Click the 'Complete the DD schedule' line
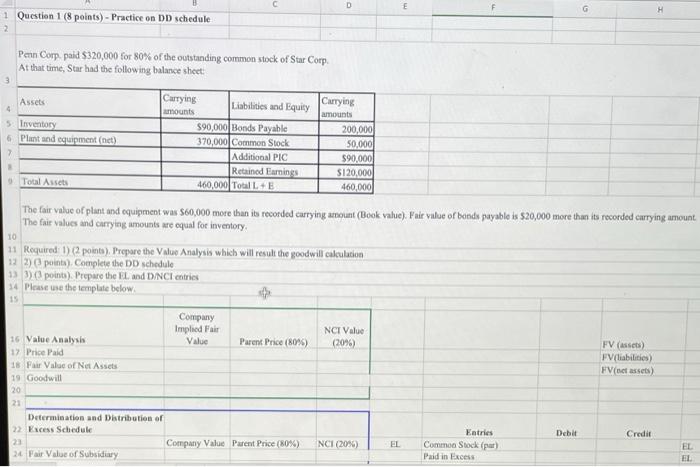Viewport: 700px width, 467px height. pos(98,263)
